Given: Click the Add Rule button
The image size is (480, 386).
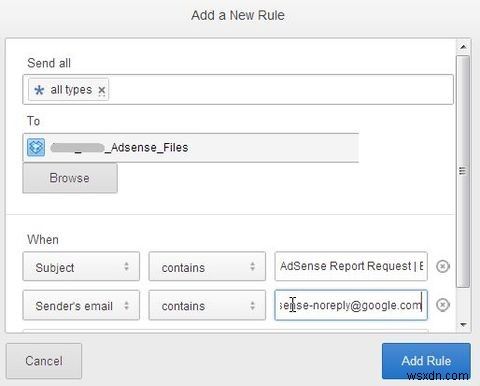Looking at the screenshot, I should click(426, 361).
